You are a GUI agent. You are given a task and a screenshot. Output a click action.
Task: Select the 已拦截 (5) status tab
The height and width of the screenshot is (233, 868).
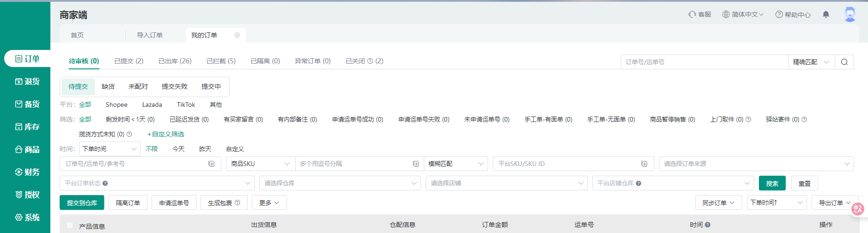click(x=221, y=61)
